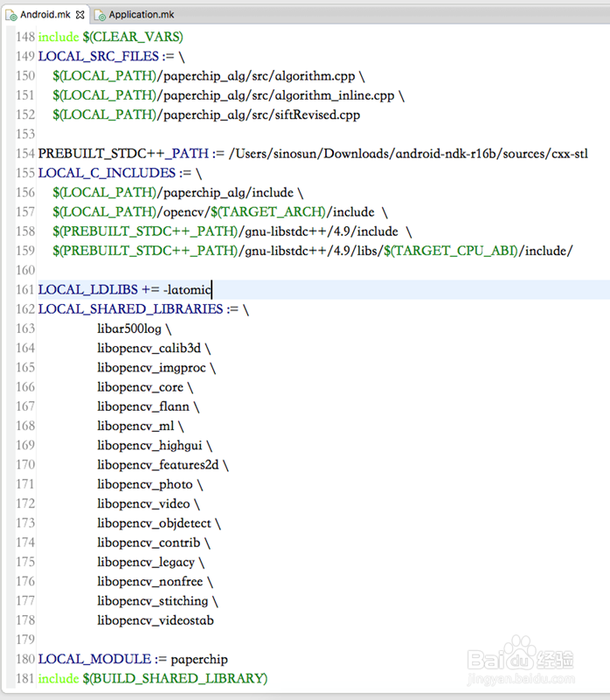
Task: Click libopencv_photo entry
Action: point(145,484)
